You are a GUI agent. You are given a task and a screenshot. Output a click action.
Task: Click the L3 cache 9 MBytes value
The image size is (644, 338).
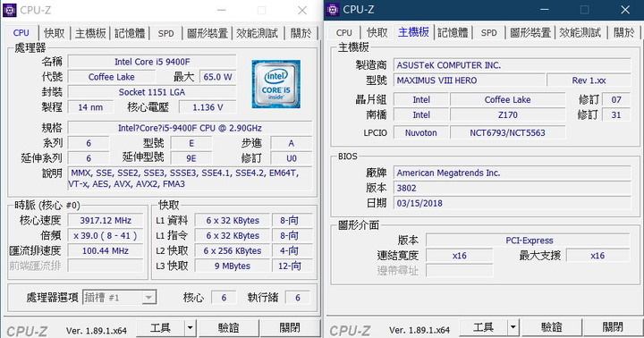click(x=233, y=266)
